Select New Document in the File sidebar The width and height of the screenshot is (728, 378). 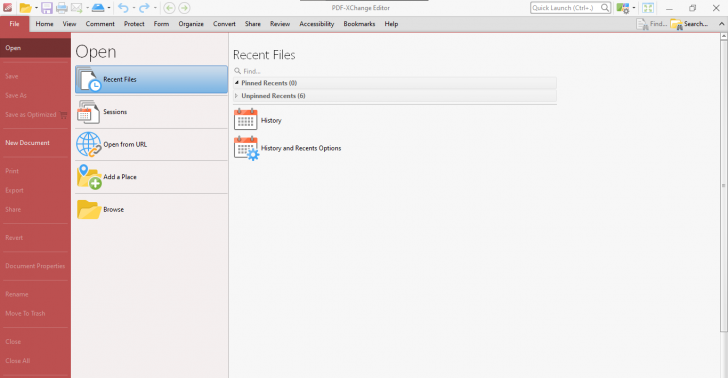coord(35,143)
